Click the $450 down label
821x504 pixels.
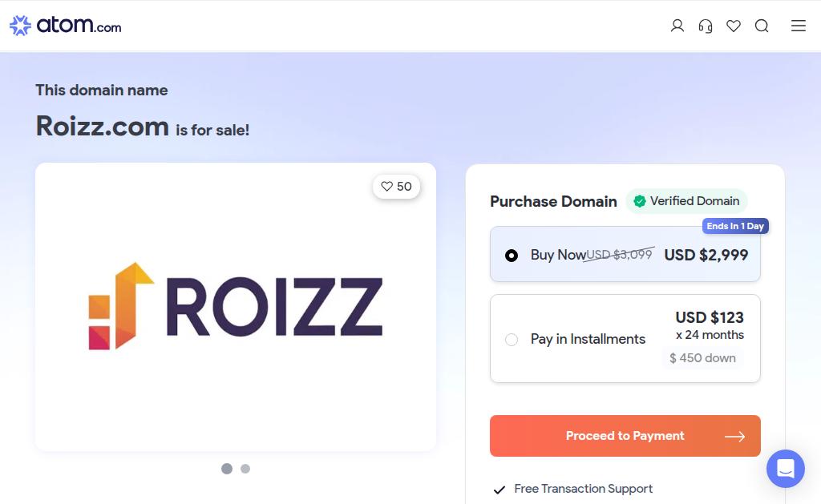[x=702, y=358]
